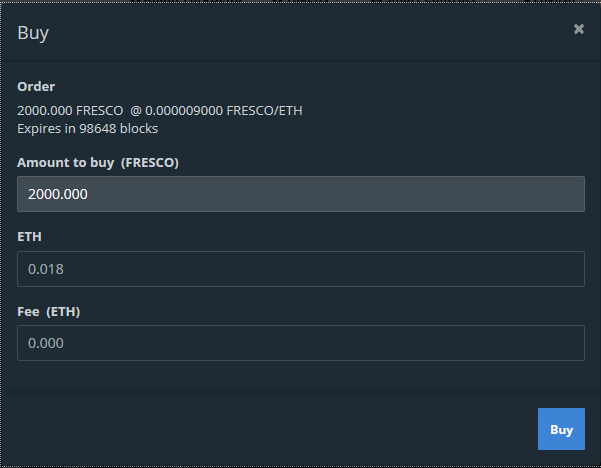Click the "Expires in" text
The width and height of the screenshot is (601, 468).
45,128
